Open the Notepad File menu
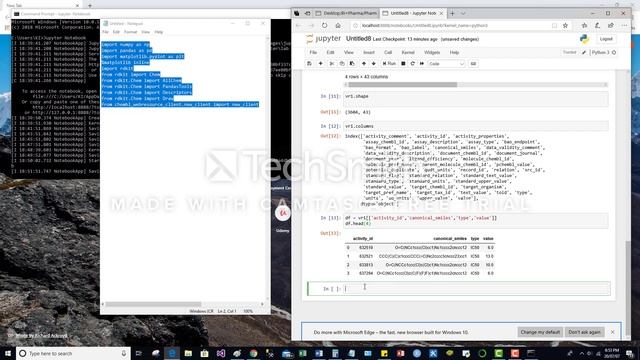This screenshot has width=640, height=360. tap(105, 32)
